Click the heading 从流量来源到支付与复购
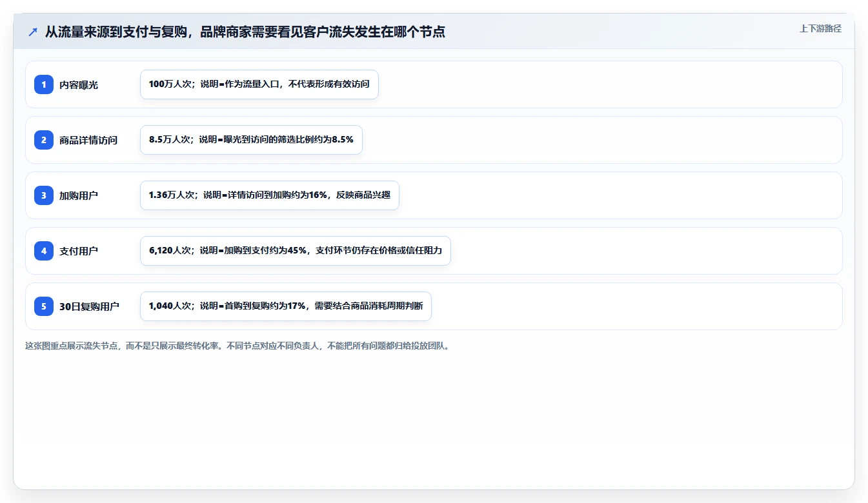Viewport: 868px width, 503px height. pyautogui.click(x=245, y=32)
